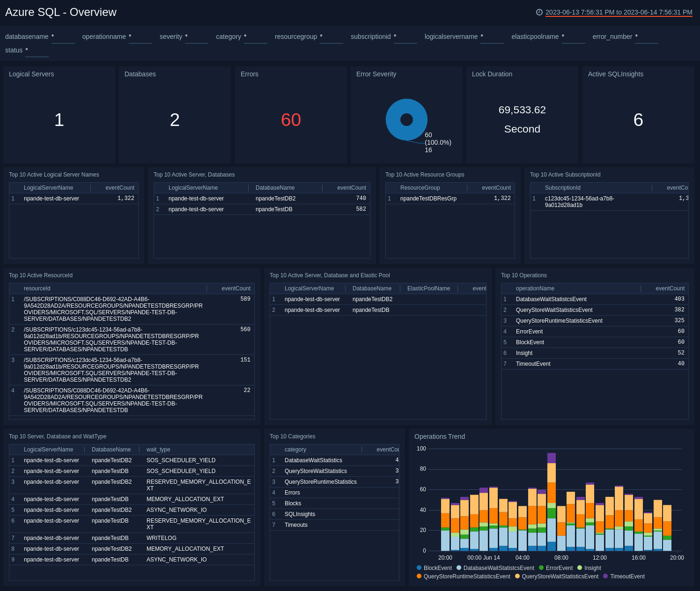Viewport: 700px width, 591px height.
Task: Sort by category column header
Action: click(295, 450)
